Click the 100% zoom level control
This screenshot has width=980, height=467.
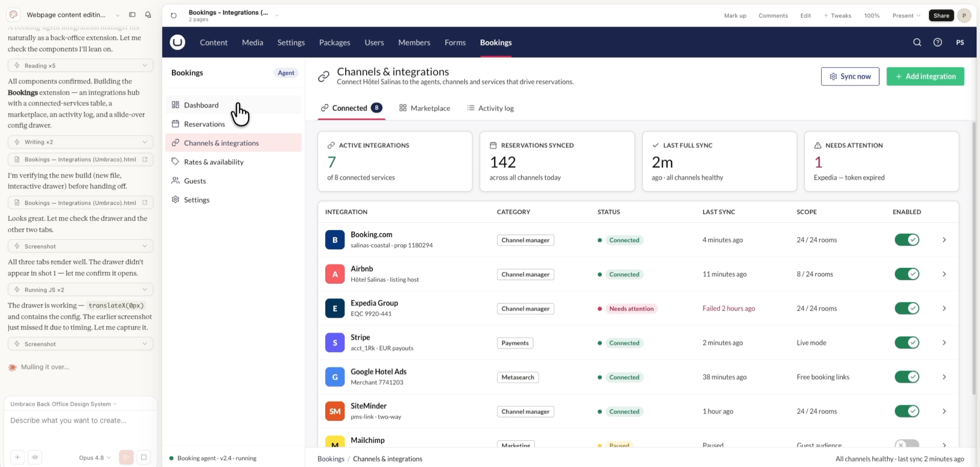[x=872, y=16]
